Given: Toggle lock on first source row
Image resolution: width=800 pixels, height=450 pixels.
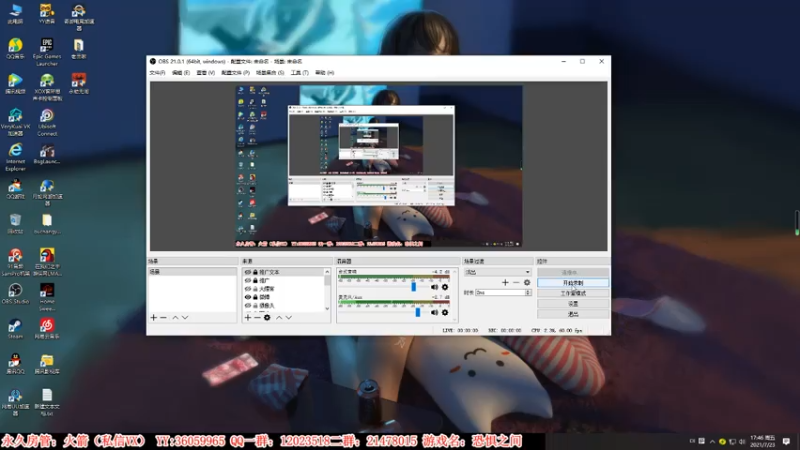Looking at the screenshot, I should (256, 272).
